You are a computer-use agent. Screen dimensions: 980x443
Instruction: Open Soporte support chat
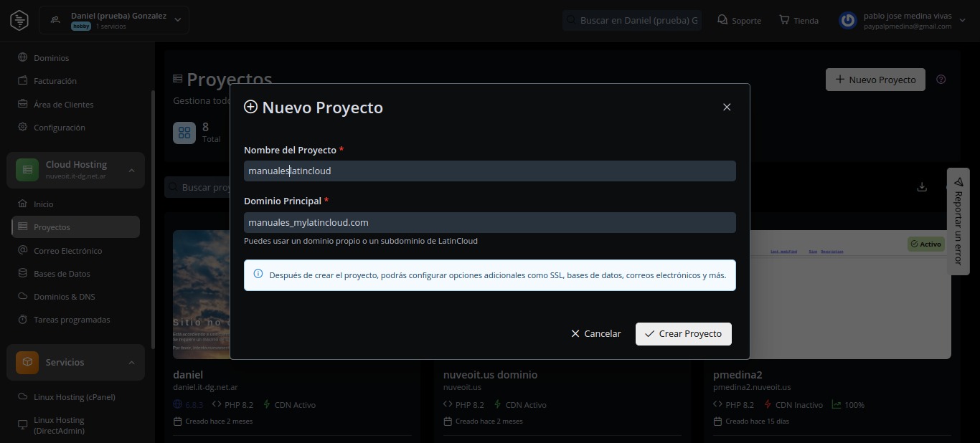[739, 20]
